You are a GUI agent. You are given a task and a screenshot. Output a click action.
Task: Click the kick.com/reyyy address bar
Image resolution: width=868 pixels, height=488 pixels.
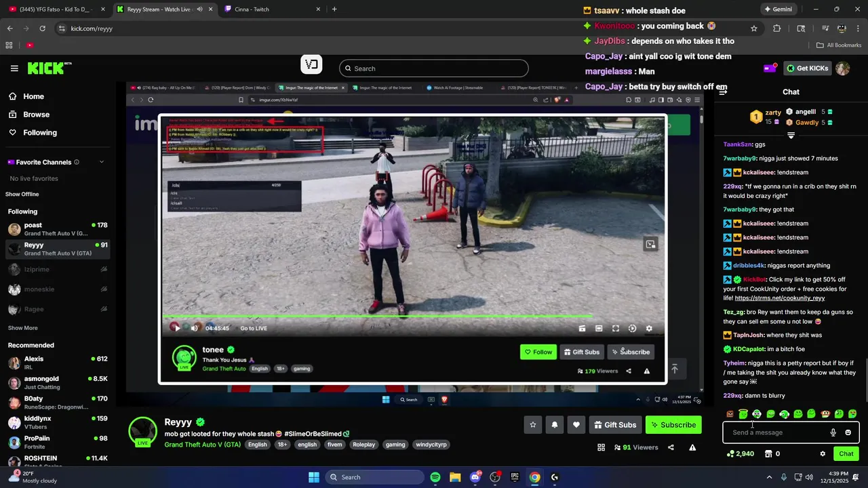400,28
